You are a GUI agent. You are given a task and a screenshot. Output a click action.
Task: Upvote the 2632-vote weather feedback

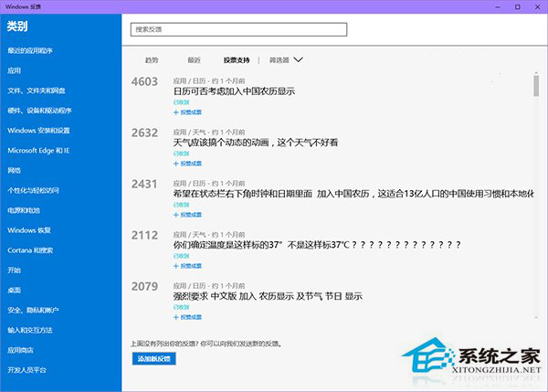click(187, 164)
